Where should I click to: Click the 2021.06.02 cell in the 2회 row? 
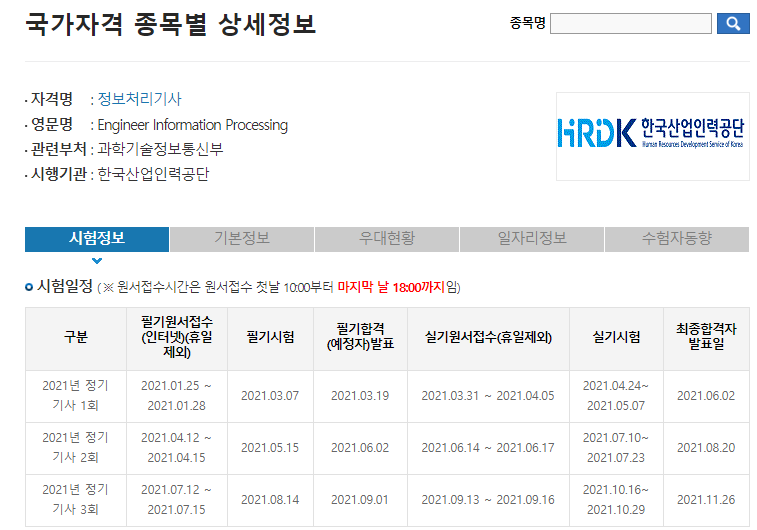(x=360, y=448)
